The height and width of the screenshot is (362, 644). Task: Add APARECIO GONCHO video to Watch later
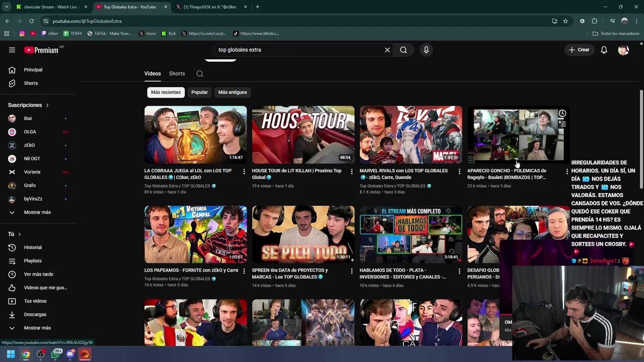(562, 113)
